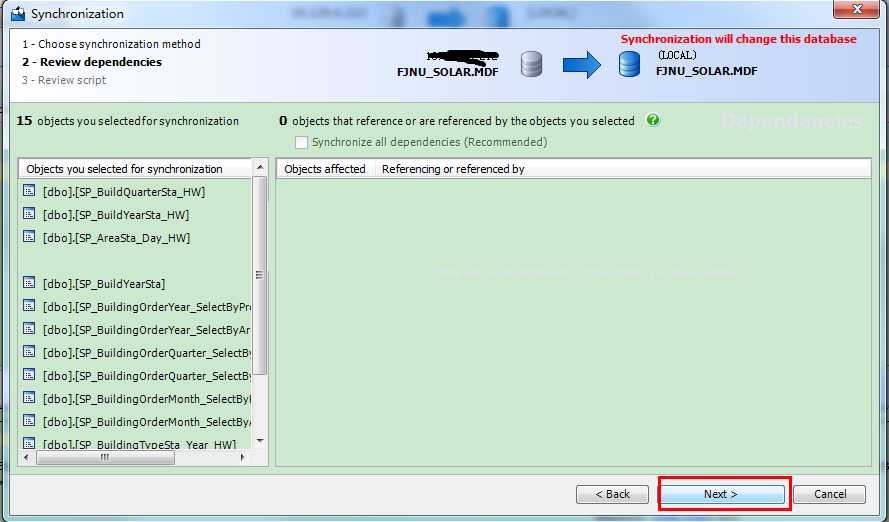Viewport: 889px width, 522px height.
Task: Click icon beside [dbo].[SP_BuildYearSta]
Action: pyautogui.click(x=29, y=283)
